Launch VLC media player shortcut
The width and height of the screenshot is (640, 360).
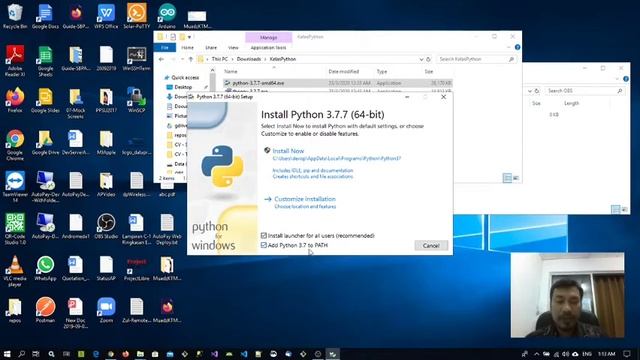15,271
